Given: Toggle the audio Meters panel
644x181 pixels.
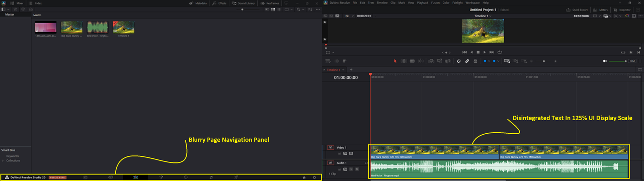Looking at the screenshot, I should (600, 10).
